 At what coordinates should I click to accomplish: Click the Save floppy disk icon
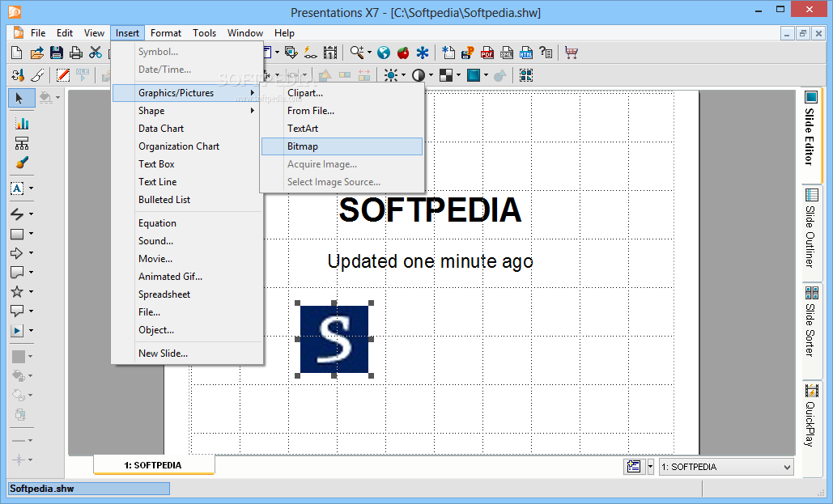(57, 53)
